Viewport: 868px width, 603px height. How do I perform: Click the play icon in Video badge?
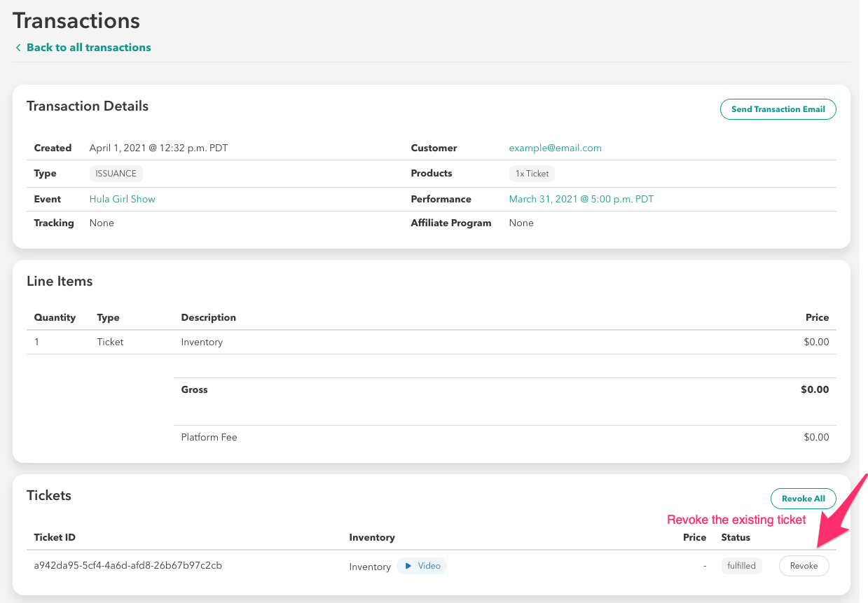click(x=408, y=566)
